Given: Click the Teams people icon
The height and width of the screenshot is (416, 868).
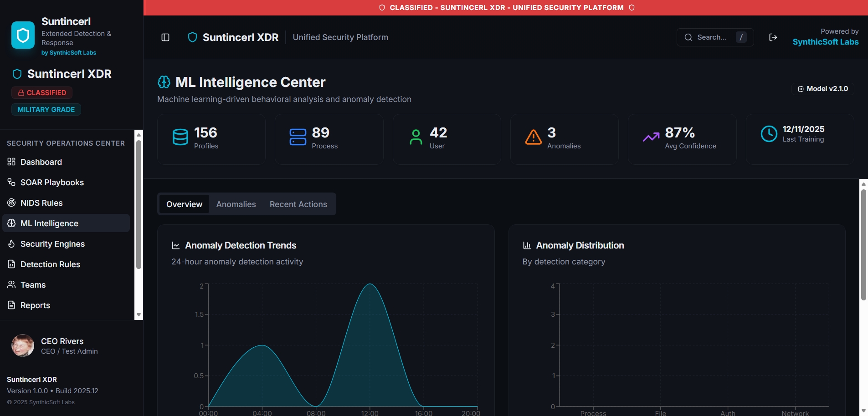Looking at the screenshot, I should click(11, 284).
